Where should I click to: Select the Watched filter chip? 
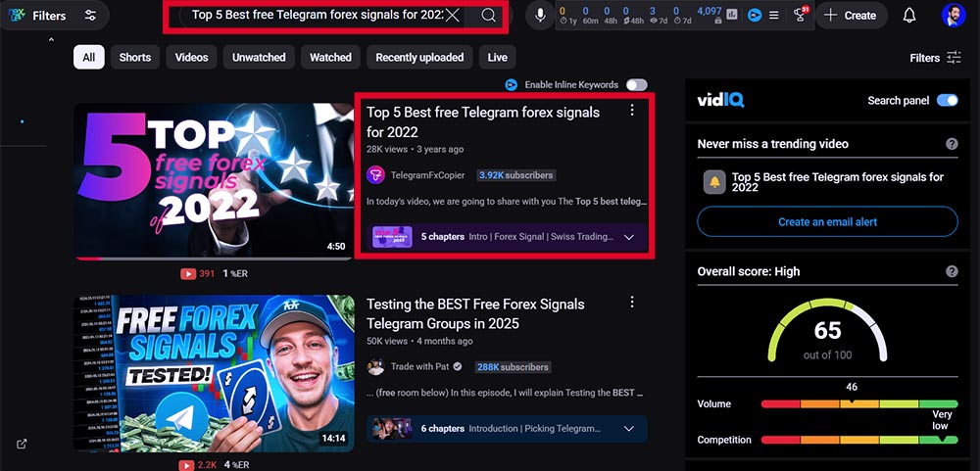tap(330, 57)
